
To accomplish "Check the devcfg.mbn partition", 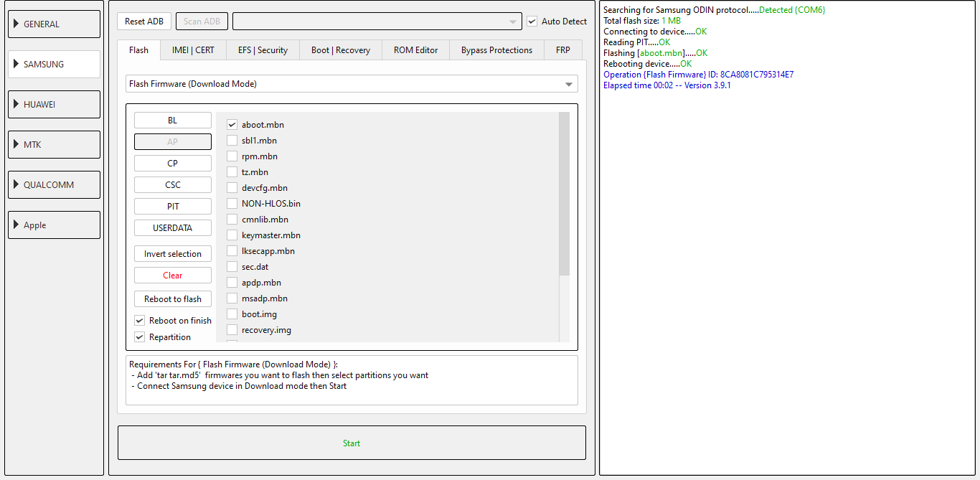I will point(232,188).
